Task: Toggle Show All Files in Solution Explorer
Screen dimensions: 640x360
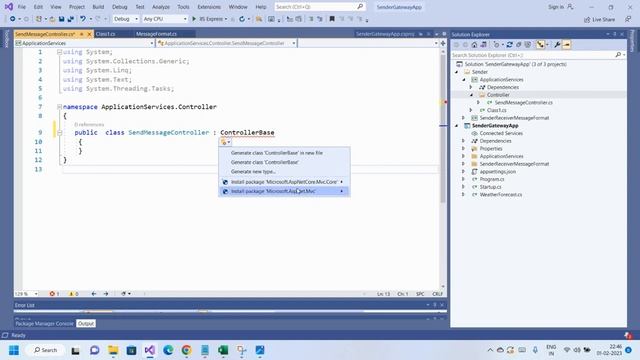Action: pyautogui.click(x=527, y=45)
